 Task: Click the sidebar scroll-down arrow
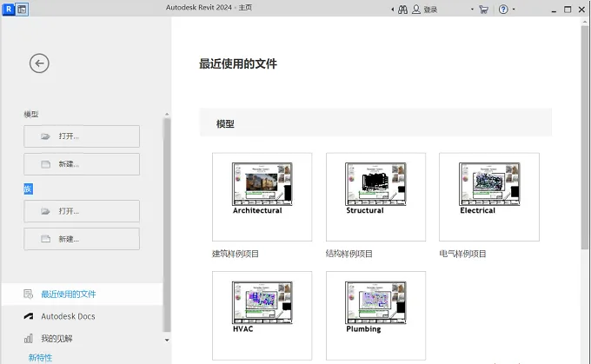click(x=167, y=341)
